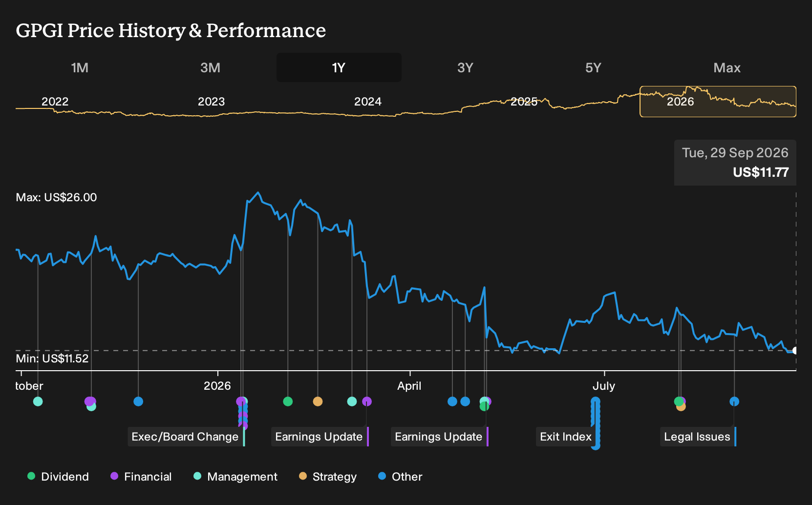Viewport: 812px width, 505px height.
Task: Select lone blue dot between October and 2026
Action: tap(138, 401)
